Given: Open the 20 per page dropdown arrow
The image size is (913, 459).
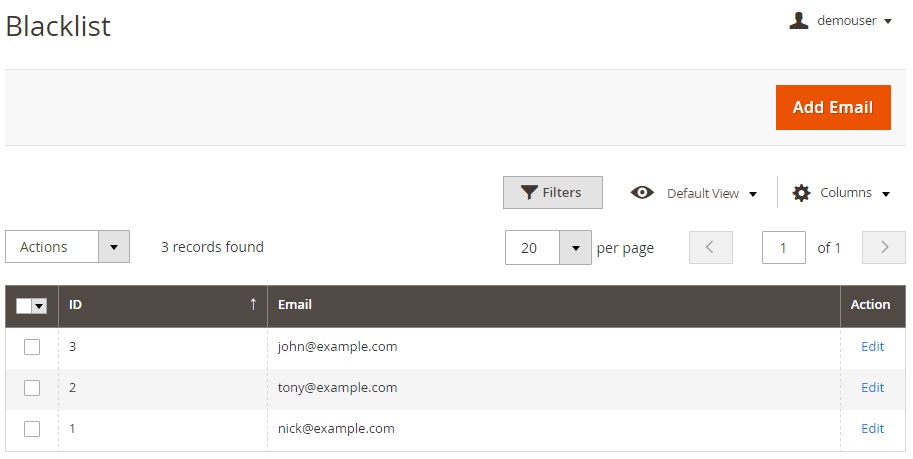Looking at the screenshot, I should (x=575, y=248).
